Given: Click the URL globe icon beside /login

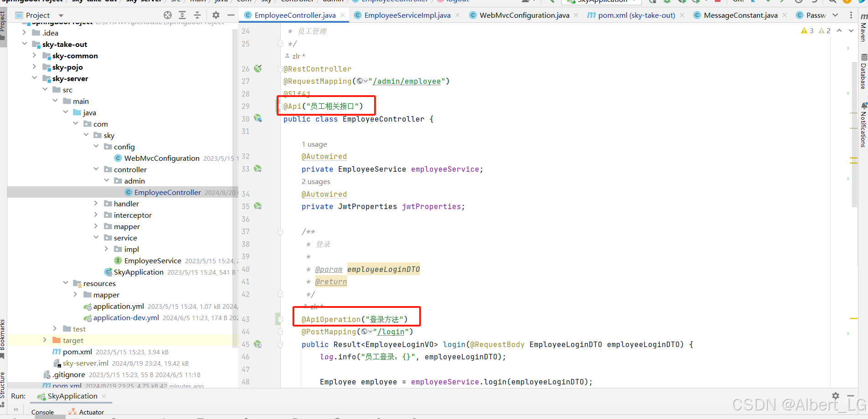Looking at the screenshot, I should 366,332.
